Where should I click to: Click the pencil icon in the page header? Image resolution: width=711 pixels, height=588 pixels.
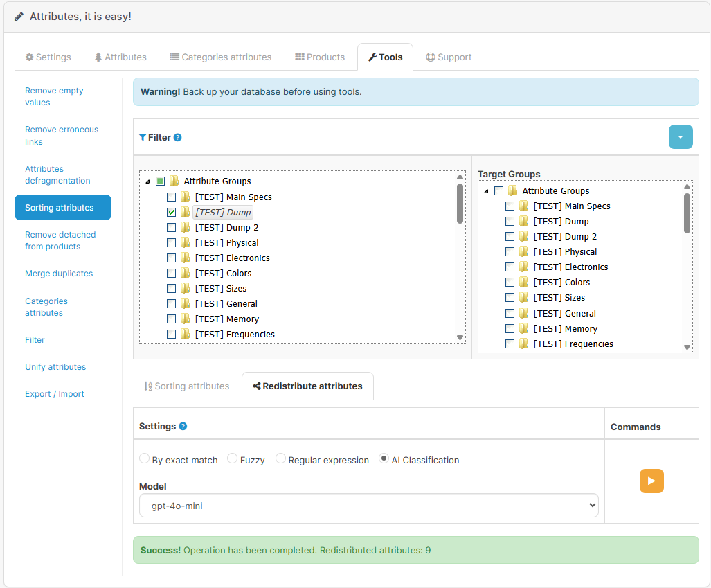(x=18, y=16)
